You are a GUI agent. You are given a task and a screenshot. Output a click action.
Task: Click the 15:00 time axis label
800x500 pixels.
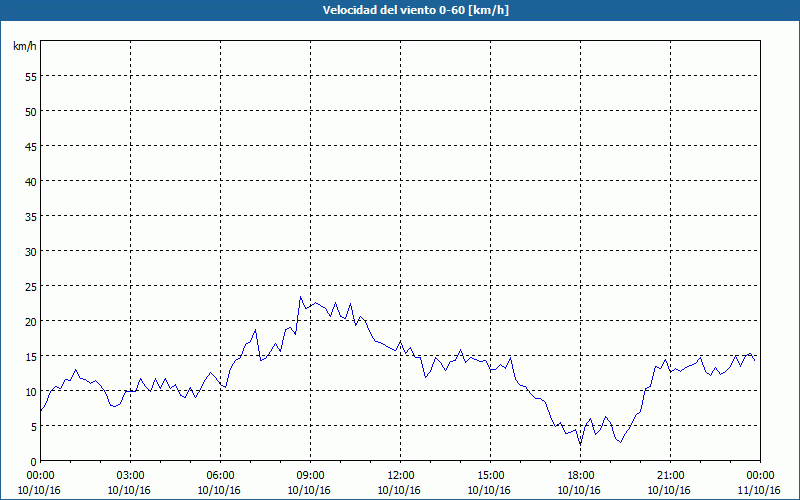pyautogui.click(x=490, y=475)
